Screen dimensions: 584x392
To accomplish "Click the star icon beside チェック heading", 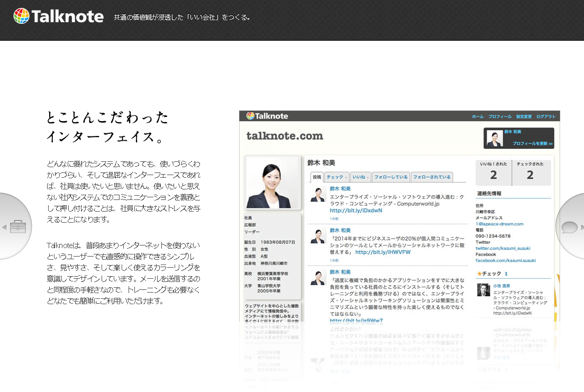I will point(479,274).
